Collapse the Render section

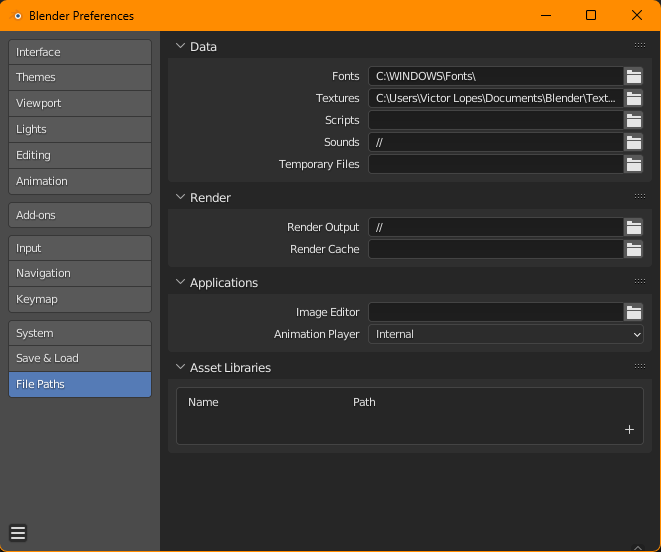click(180, 197)
